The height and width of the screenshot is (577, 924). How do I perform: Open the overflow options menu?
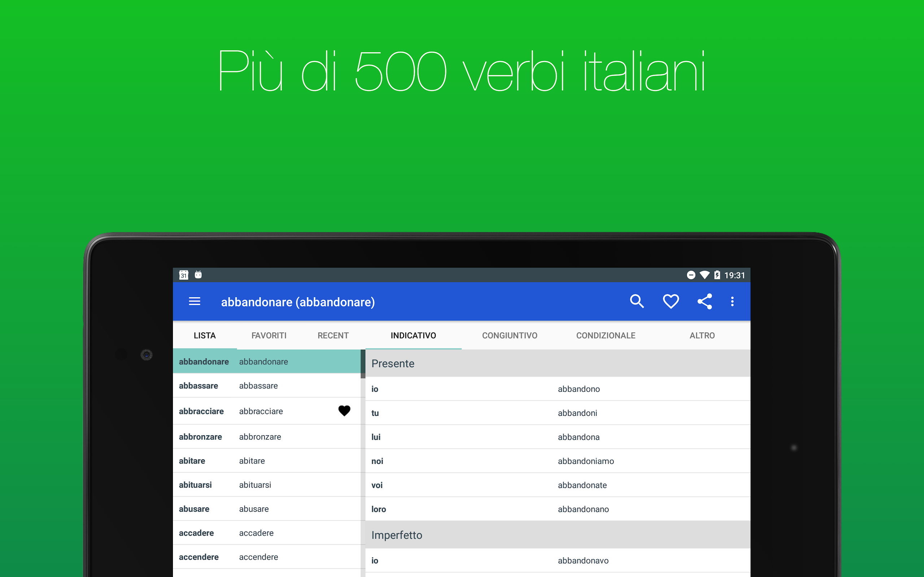732,301
